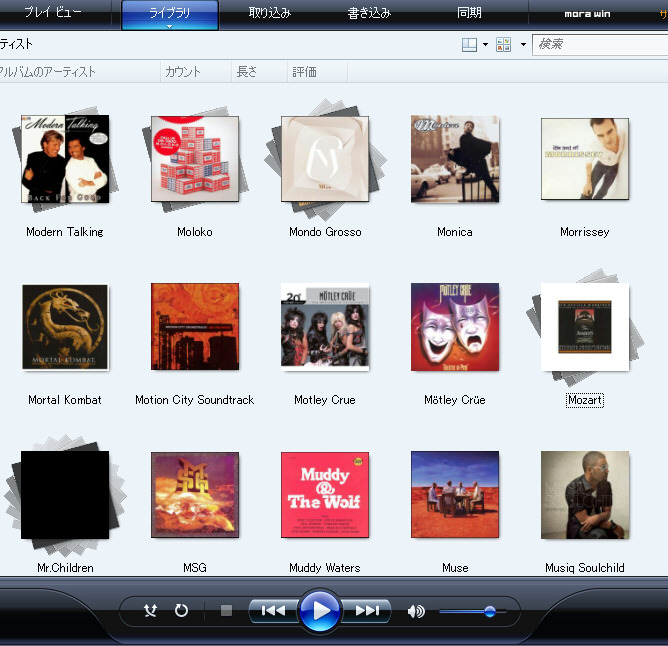
Task: Mute the speaker volume icon
Action: [x=416, y=611]
